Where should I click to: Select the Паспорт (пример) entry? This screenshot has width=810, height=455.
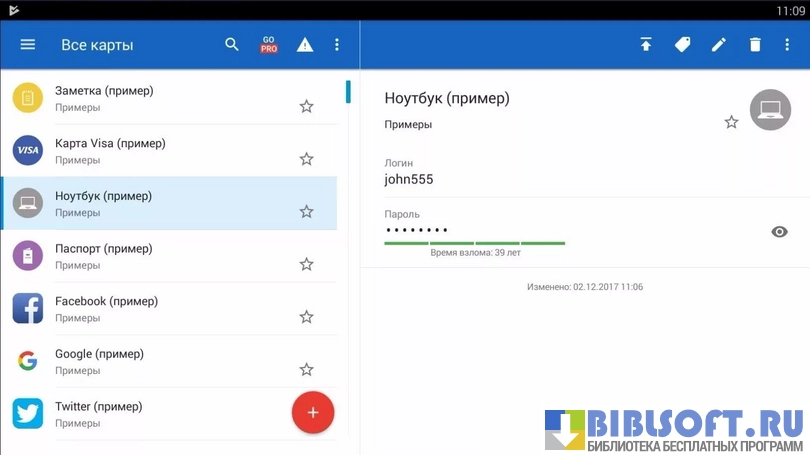104,256
